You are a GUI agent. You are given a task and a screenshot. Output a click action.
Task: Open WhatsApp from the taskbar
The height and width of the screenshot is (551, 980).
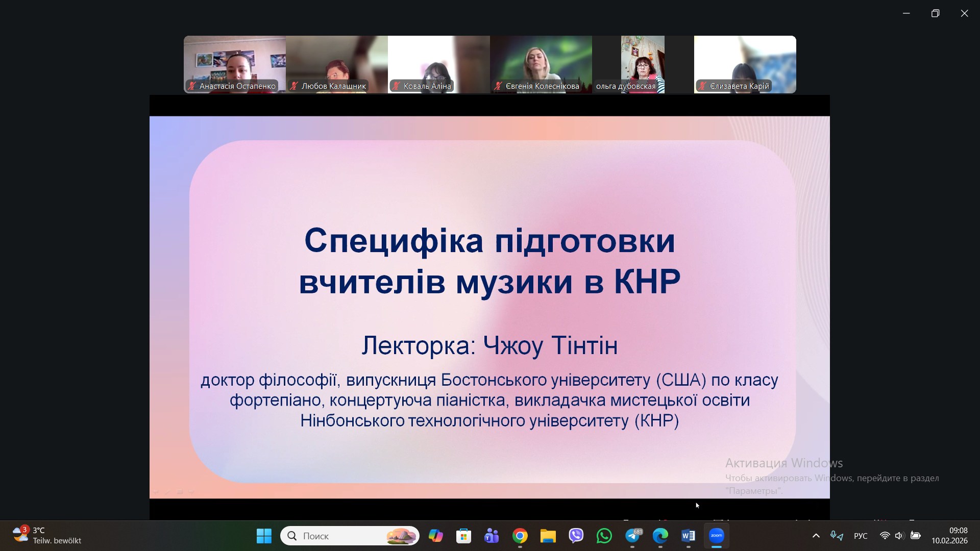(x=604, y=536)
